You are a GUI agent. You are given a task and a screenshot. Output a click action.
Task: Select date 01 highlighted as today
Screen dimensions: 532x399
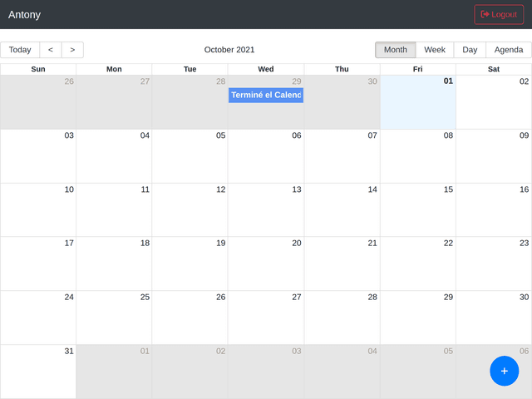448,81
